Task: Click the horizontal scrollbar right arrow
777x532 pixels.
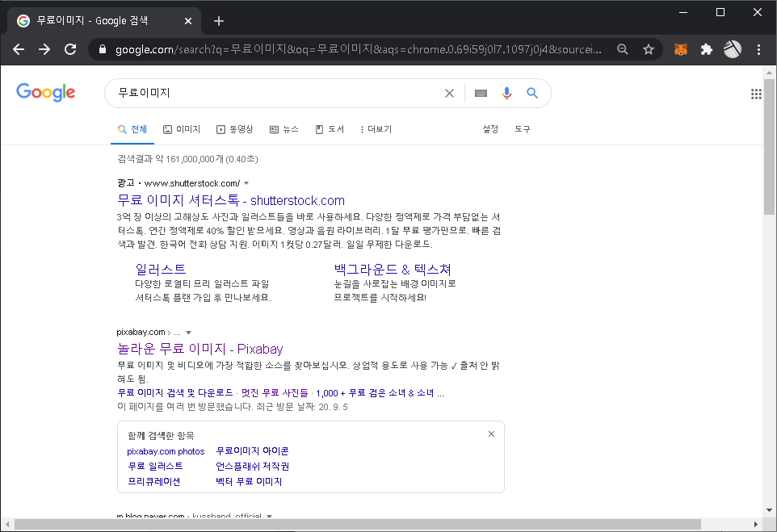Action: [756, 524]
